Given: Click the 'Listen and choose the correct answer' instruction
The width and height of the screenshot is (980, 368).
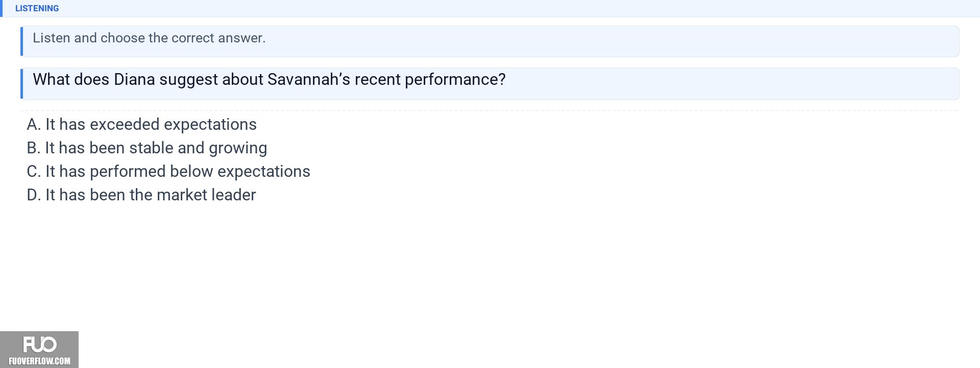Looking at the screenshot, I should coord(149,38).
